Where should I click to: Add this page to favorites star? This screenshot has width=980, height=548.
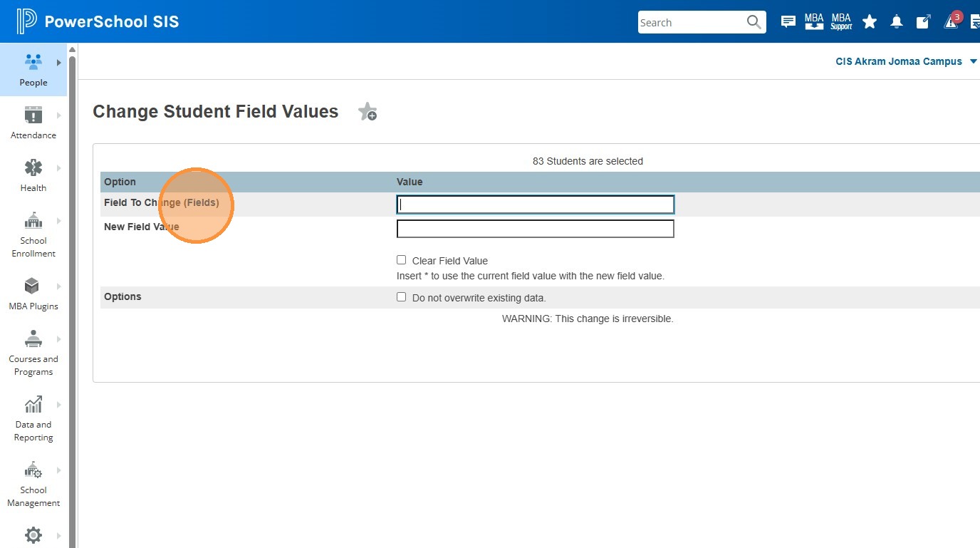click(x=367, y=112)
